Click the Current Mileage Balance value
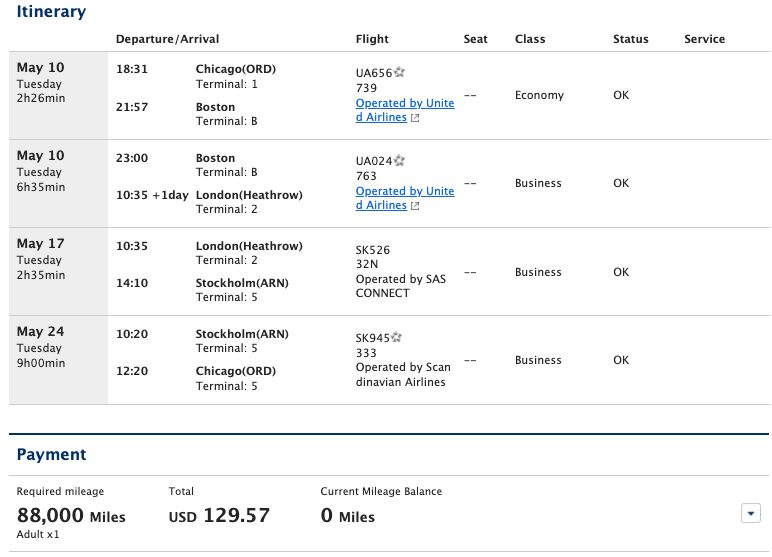Viewport: 772px width, 557px height. (347, 516)
